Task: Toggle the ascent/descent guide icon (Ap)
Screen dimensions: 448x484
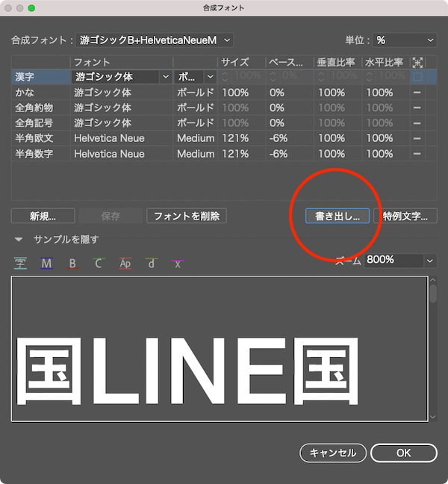Action: click(x=125, y=264)
